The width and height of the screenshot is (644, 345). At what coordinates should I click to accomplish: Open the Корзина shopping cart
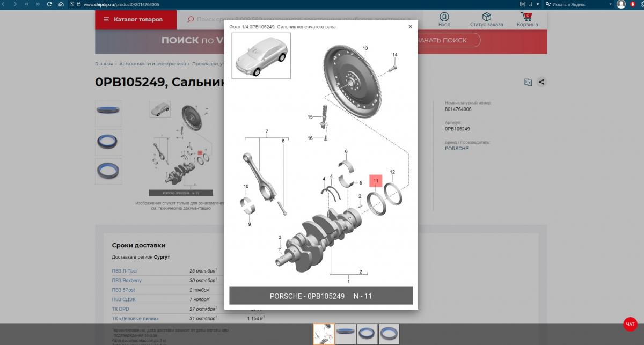527,20
